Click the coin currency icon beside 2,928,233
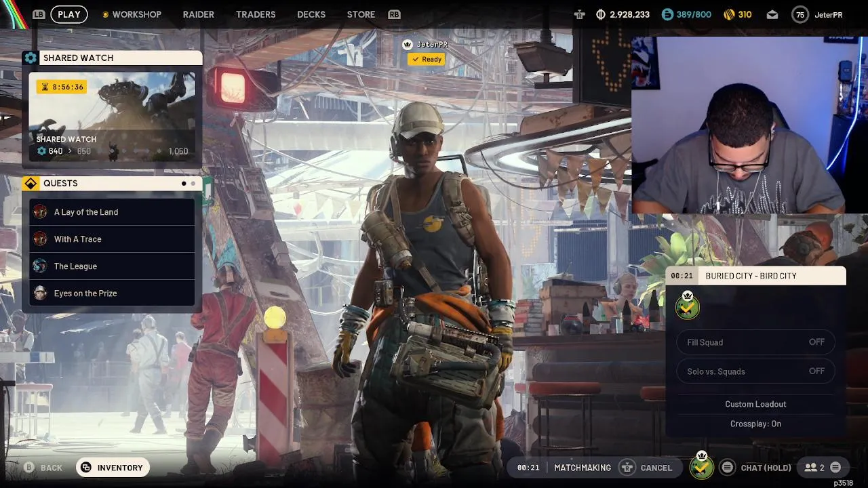This screenshot has width=868, height=488. click(x=600, y=14)
